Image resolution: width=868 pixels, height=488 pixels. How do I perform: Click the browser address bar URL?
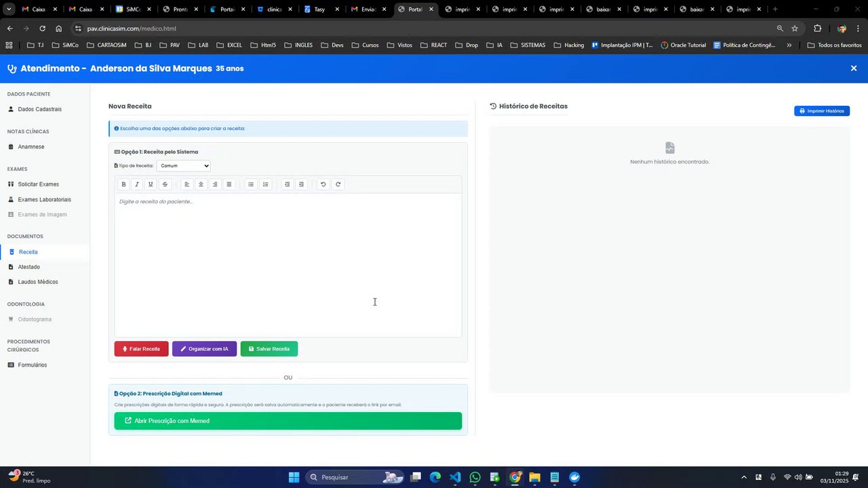132,28
